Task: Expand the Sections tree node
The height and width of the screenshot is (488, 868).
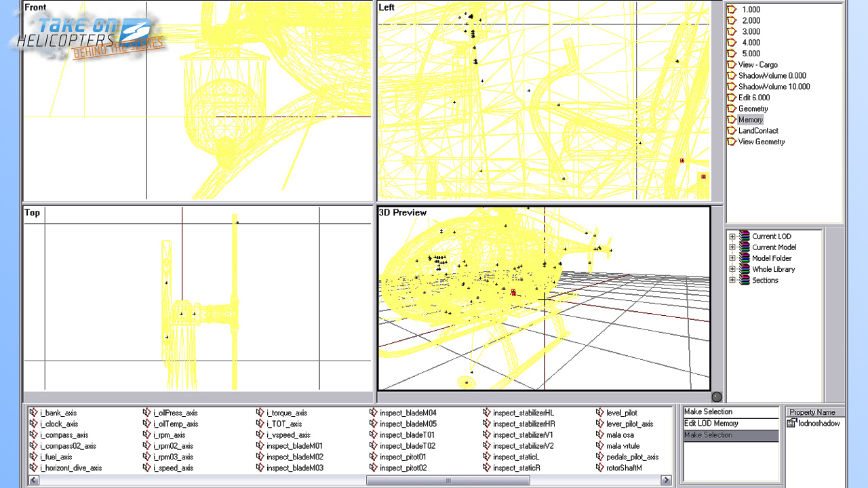Action: coord(732,280)
